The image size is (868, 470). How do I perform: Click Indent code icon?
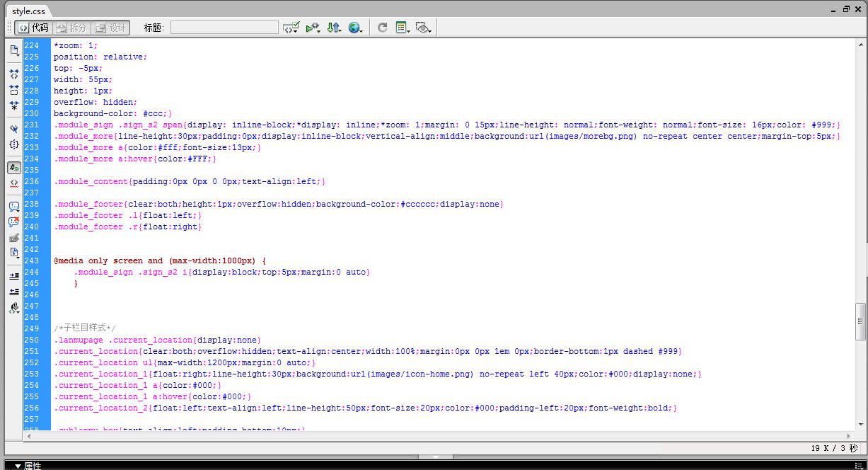[14, 276]
